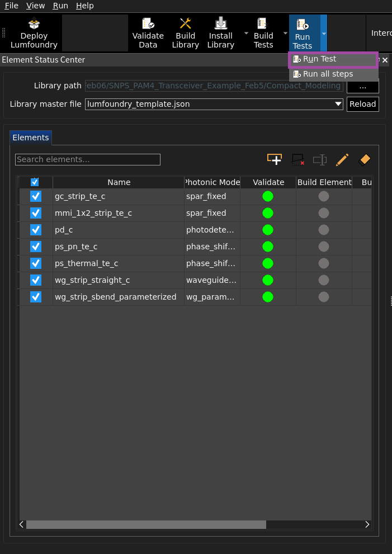Open the Help menu
Viewport: 392px width, 554px height.
click(85, 6)
